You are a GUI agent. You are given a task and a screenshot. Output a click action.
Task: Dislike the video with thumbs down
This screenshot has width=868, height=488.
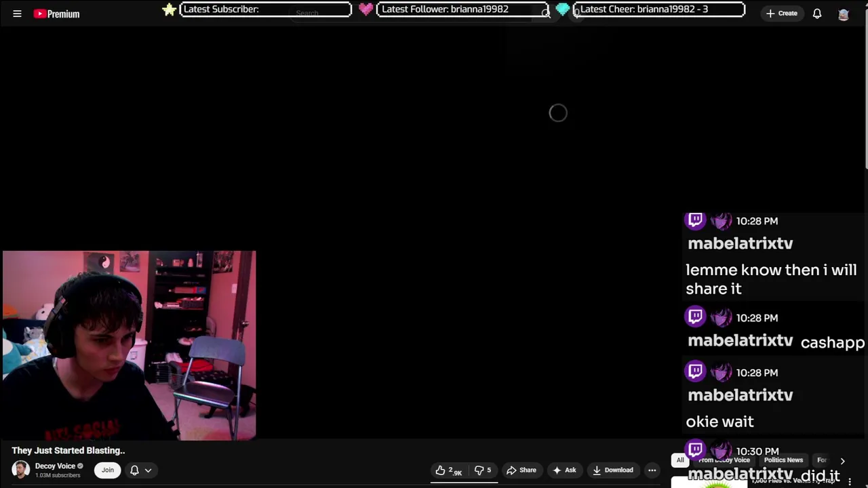tap(483, 470)
